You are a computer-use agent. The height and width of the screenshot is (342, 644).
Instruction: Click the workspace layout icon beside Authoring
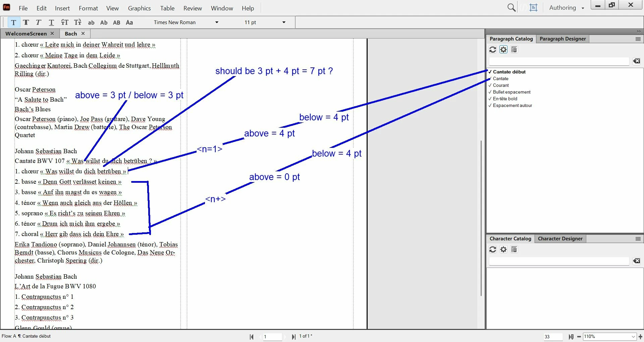[x=533, y=7]
